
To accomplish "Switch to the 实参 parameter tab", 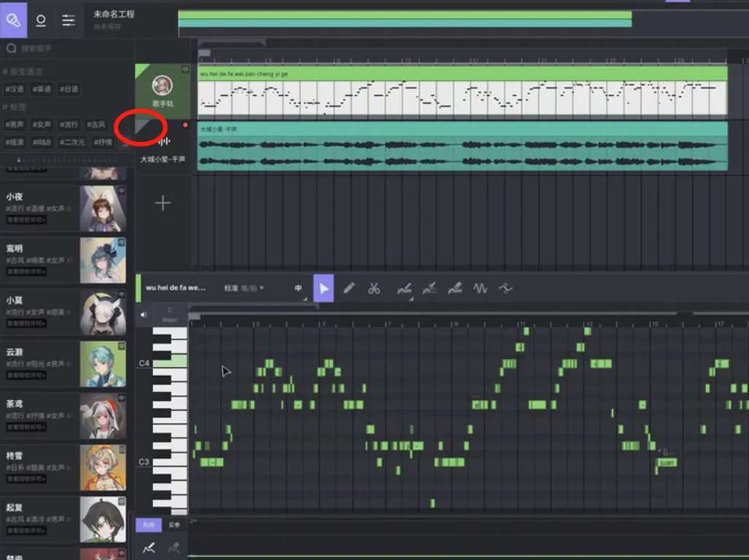I will [174, 525].
